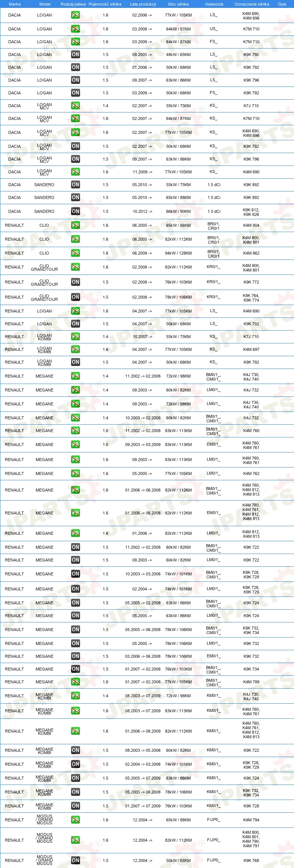The image size is (294, 868).
Task: Click the production range 01.2006 -> 08.2009
Action: (143, 731)
